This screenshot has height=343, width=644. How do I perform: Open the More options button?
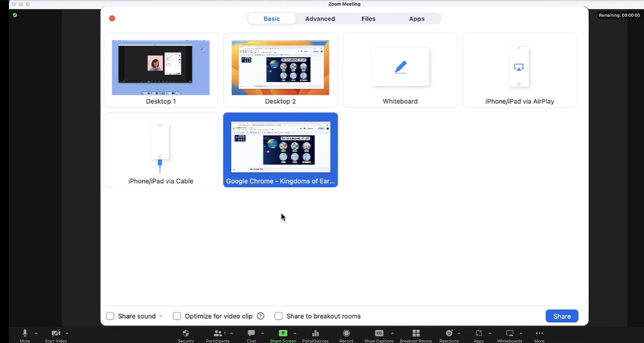tap(539, 333)
